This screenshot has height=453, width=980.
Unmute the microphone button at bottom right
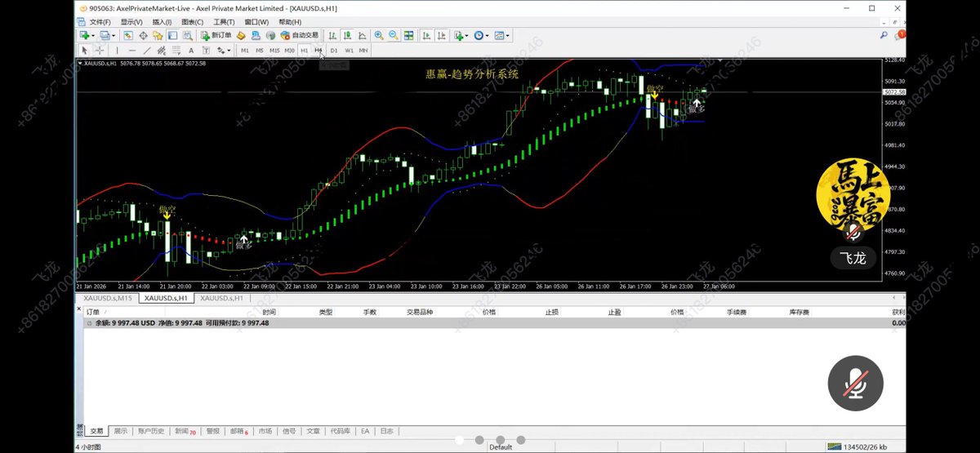855,384
